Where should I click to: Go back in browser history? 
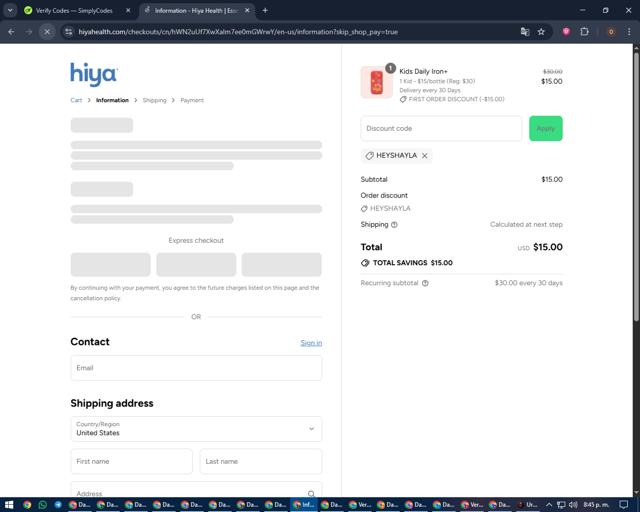[x=11, y=32]
